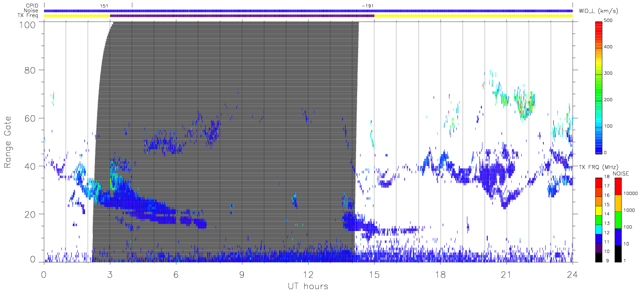
Task: Click the 3 tick label on UT hours axis
Action: click(110, 274)
